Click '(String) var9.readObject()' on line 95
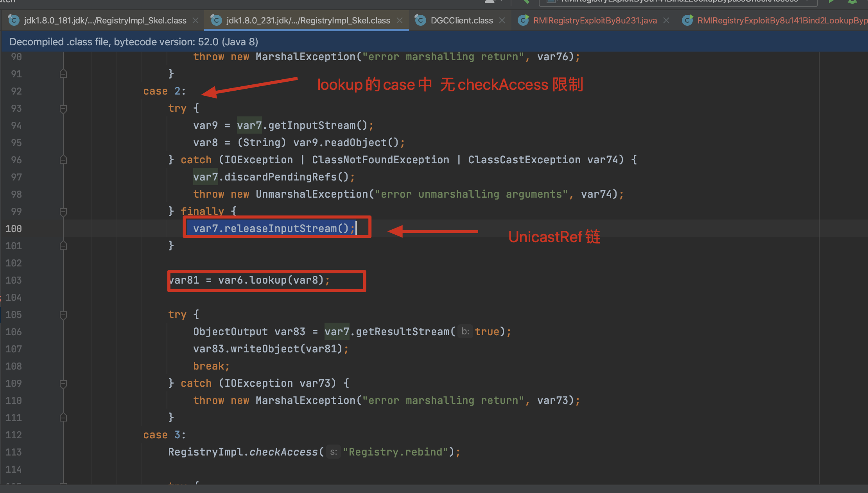This screenshot has width=868, height=493. (317, 143)
